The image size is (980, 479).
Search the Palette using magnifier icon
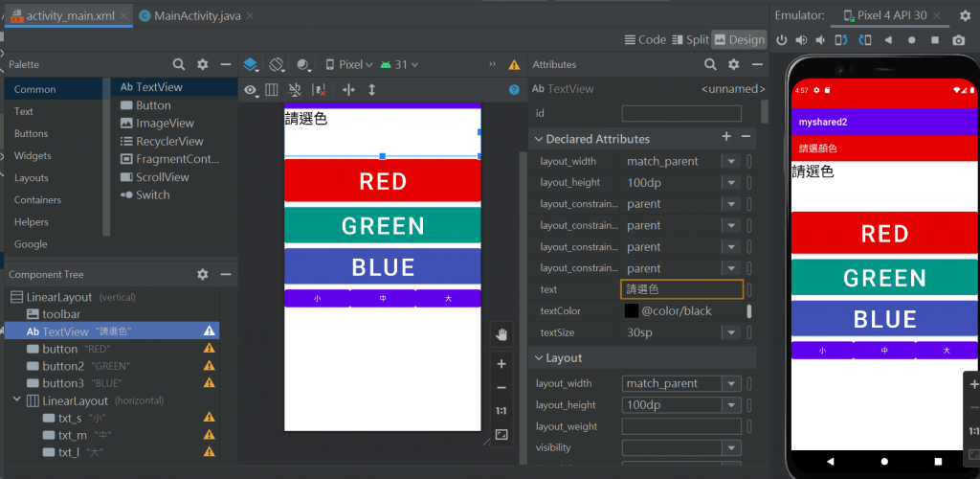point(179,64)
